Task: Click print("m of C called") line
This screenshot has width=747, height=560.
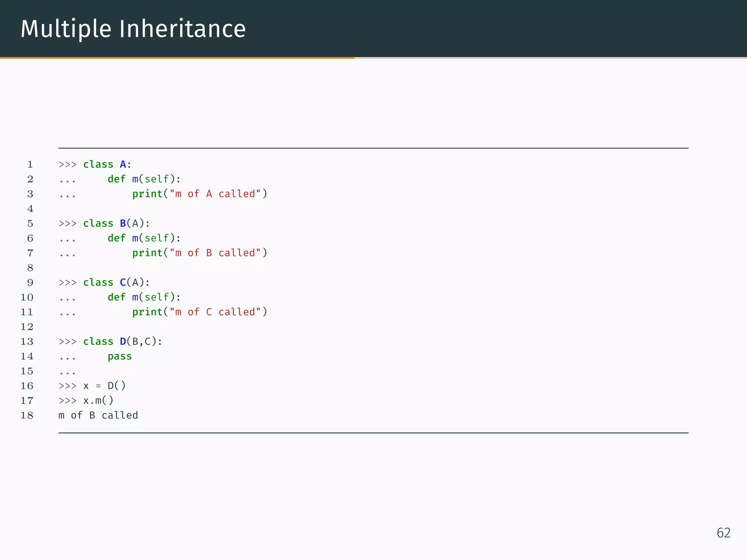Action: [200, 312]
